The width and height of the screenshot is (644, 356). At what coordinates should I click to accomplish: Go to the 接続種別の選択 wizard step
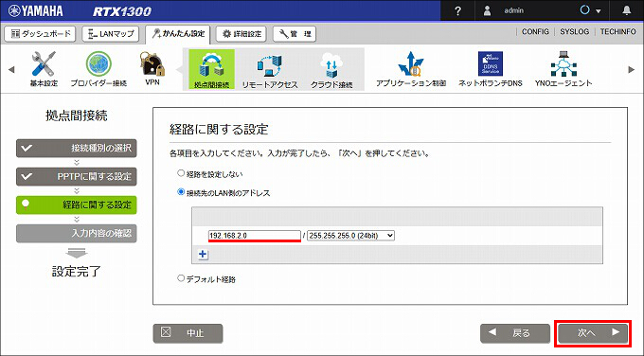(x=77, y=149)
